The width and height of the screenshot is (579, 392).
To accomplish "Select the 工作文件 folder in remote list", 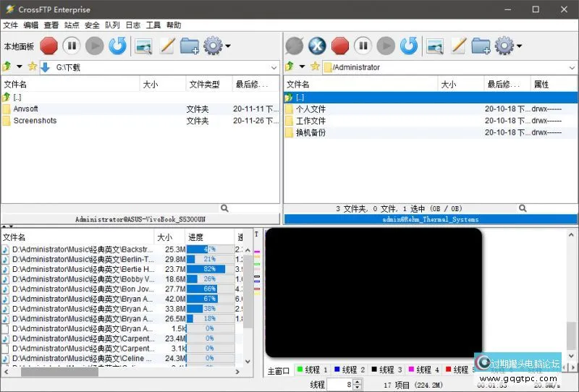I will pyautogui.click(x=310, y=121).
